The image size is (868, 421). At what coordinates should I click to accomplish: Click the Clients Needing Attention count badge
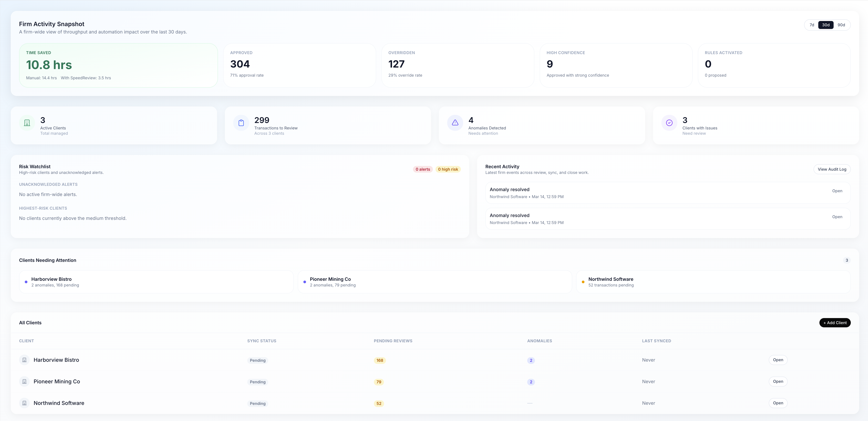[x=847, y=260]
